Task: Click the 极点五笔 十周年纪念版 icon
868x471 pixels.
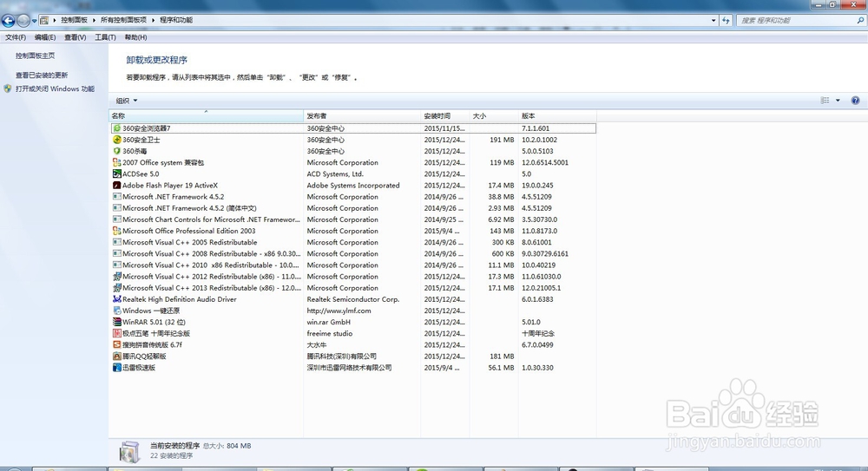Action: pos(117,333)
